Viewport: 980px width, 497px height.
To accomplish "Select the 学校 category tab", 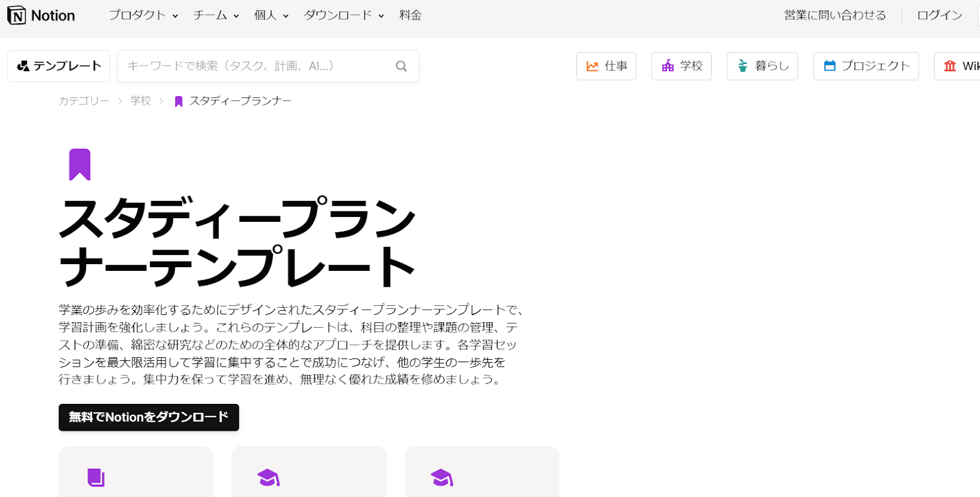I will coord(681,66).
